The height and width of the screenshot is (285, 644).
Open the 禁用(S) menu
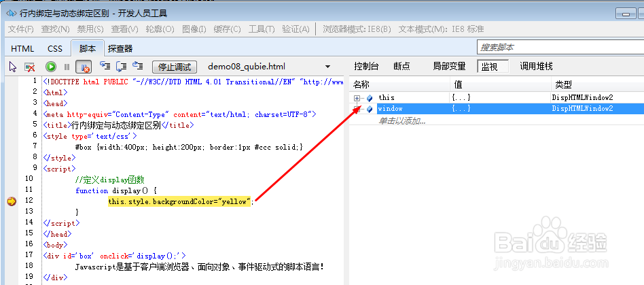click(90, 29)
